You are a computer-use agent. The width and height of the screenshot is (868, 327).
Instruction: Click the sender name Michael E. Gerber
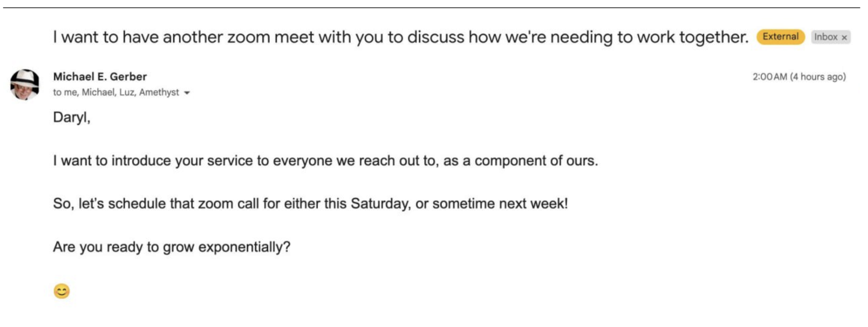click(100, 76)
